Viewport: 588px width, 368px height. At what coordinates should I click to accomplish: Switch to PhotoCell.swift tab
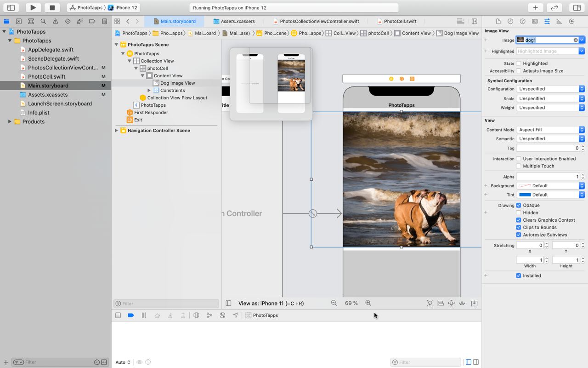(x=396, y=21)
